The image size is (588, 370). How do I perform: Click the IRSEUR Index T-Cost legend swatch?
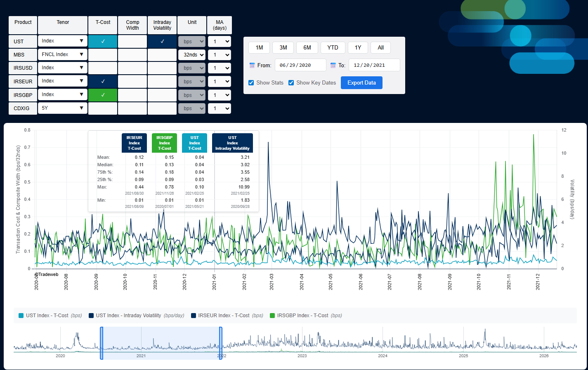coord(194,316)
